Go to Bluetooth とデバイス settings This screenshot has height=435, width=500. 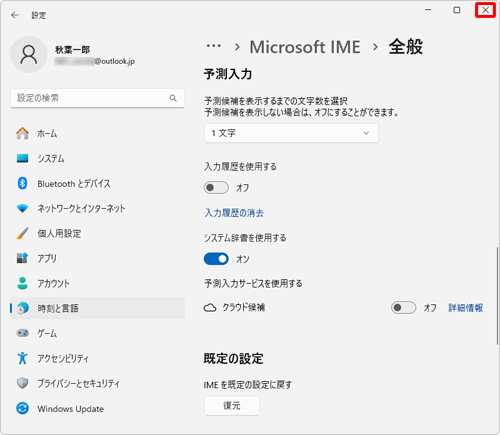[97, 183]
